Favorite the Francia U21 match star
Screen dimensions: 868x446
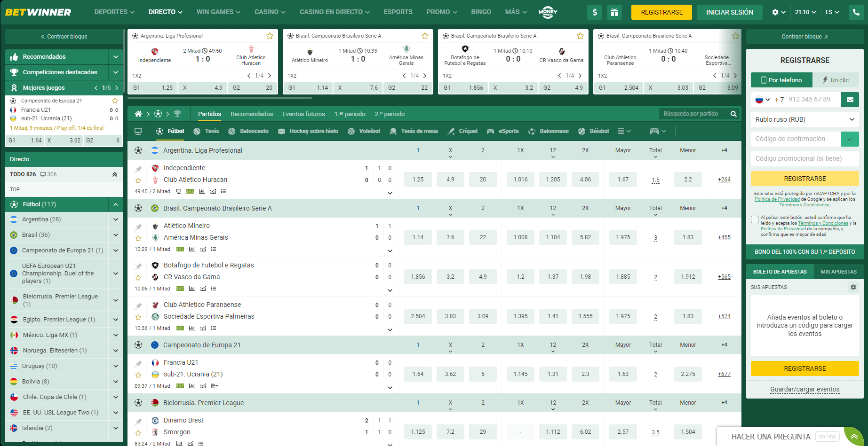[138, 375]
